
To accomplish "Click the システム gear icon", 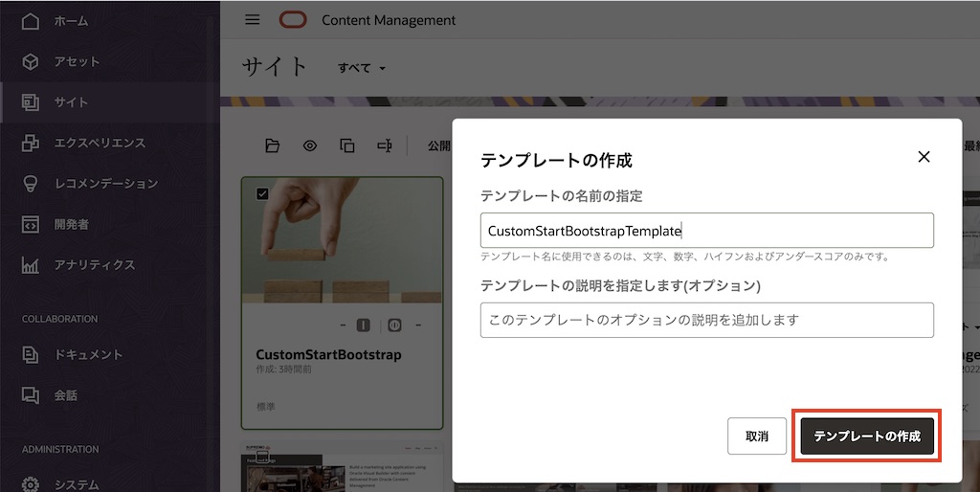I will pyautogui.click(x=31, y=484).
